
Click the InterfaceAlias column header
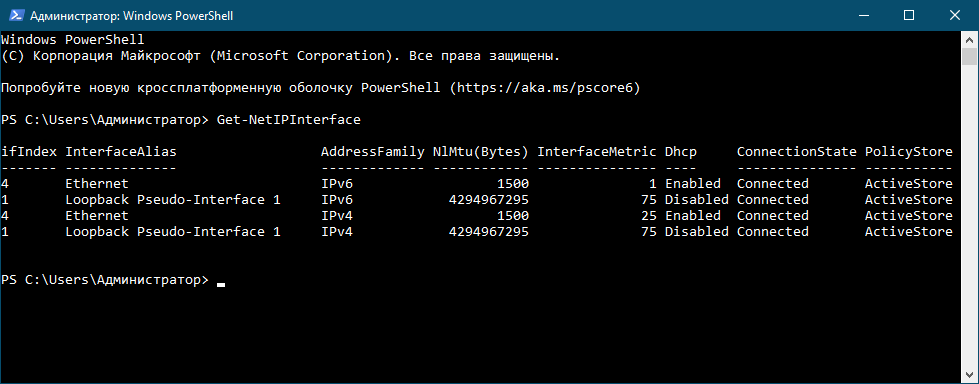pos(121,152)
